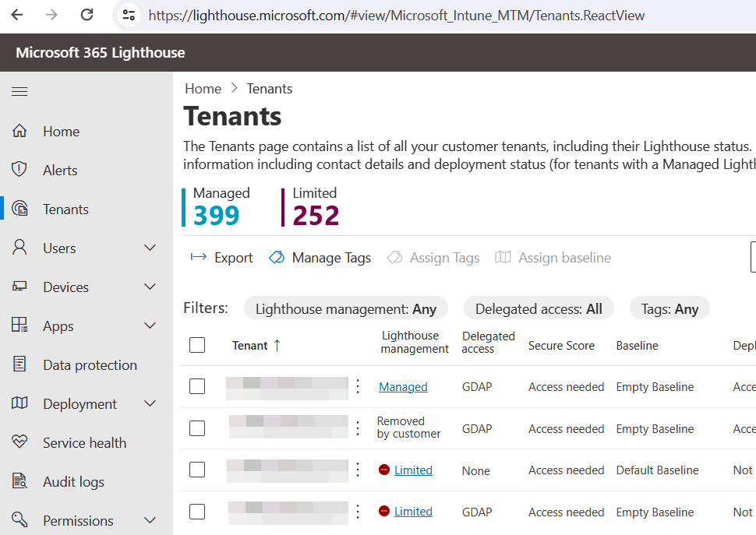Click the Data protection document icon

click(19, 364)
